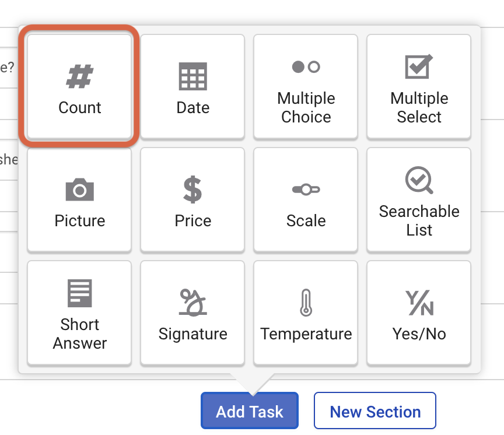Select the Count hash symbol icon
The image size is (504, 435).
(80, 76)
